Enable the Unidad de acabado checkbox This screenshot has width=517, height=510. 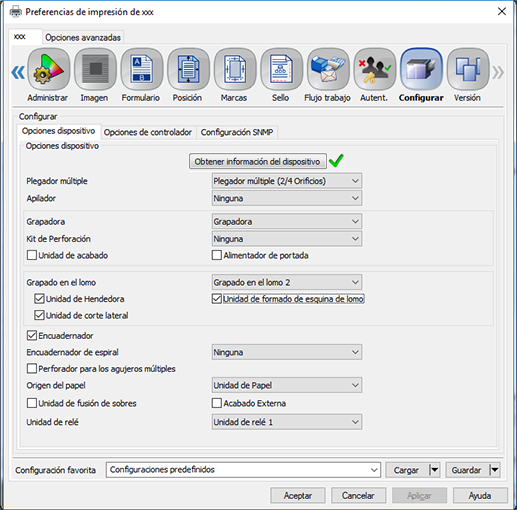[x=32, y=255]
